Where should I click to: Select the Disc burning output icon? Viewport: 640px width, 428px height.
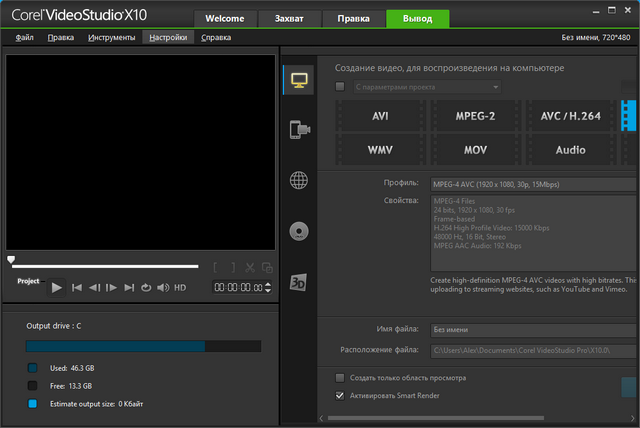point(298,232)
